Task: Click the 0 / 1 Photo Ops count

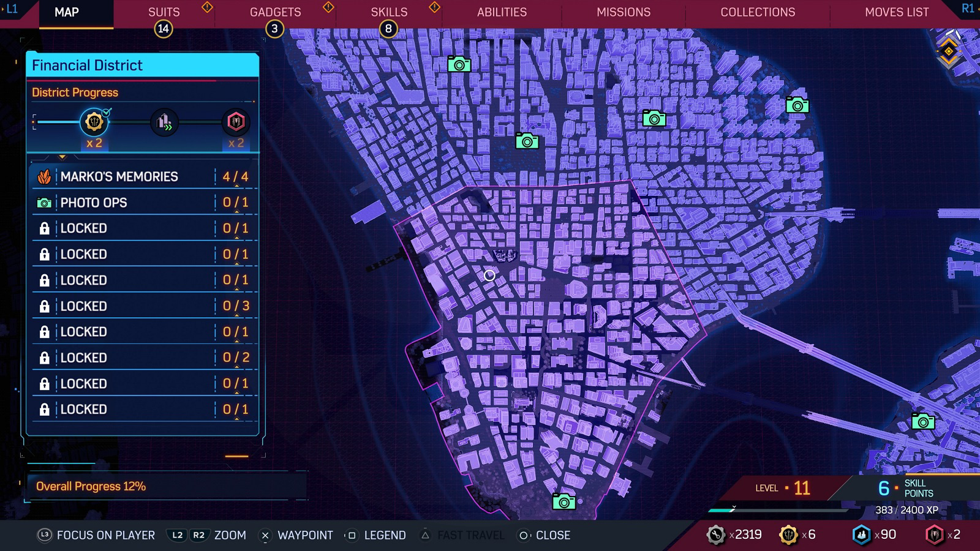Action: pos(235,203)
